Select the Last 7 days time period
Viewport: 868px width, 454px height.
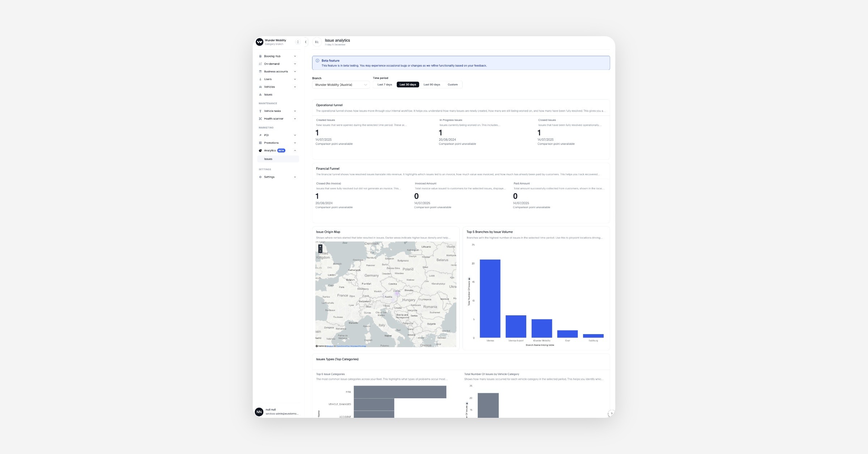click(x=384, y=85)
